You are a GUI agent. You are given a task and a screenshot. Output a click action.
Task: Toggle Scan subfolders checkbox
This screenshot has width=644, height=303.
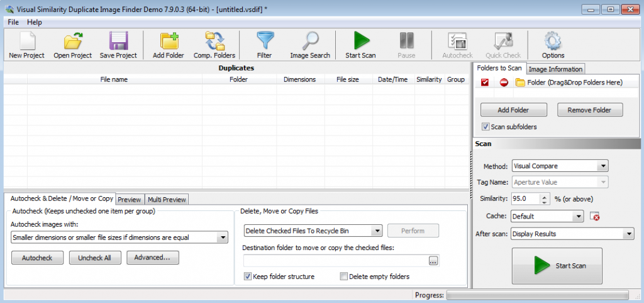(x=486, y=127)
